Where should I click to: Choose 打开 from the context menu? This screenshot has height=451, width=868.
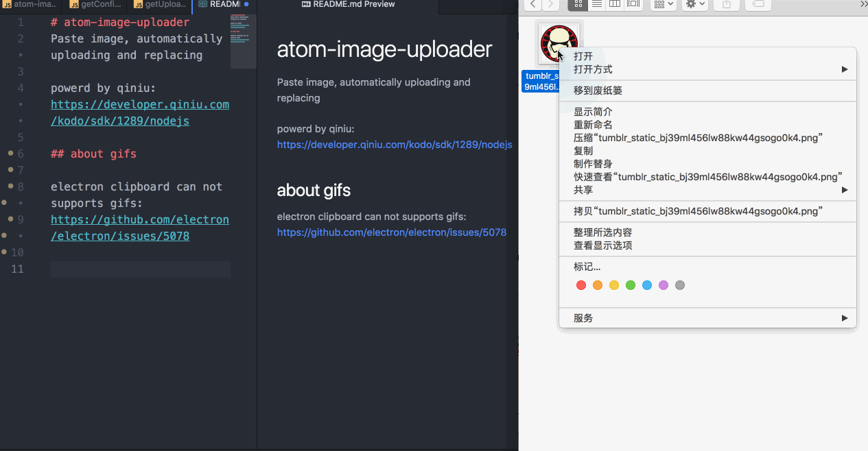[708, 56]
